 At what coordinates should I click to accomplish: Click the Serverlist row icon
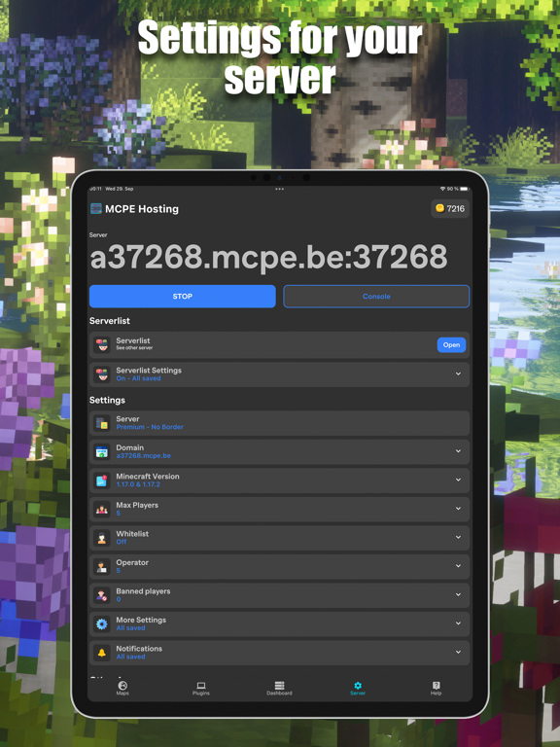[x=102, y=345]
